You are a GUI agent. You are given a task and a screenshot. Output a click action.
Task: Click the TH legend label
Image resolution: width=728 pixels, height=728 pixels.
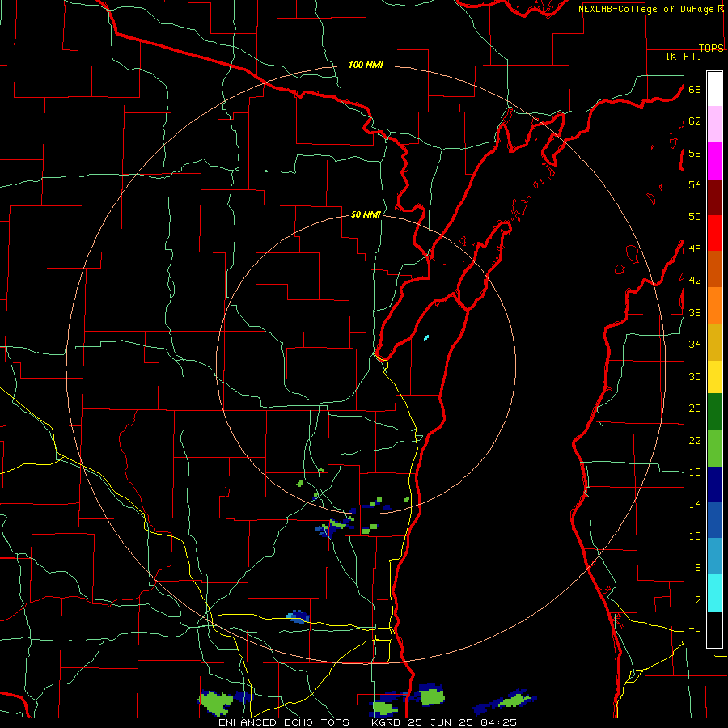pos(695,632)
